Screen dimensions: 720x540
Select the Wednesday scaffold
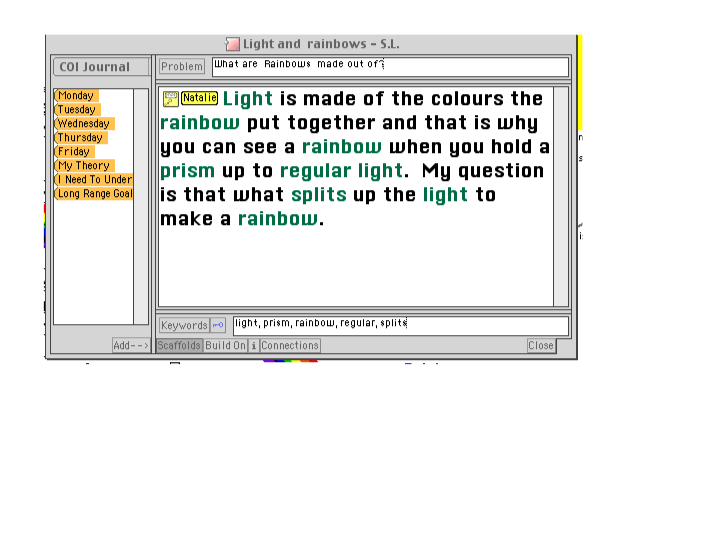click(x=84, y=124)
